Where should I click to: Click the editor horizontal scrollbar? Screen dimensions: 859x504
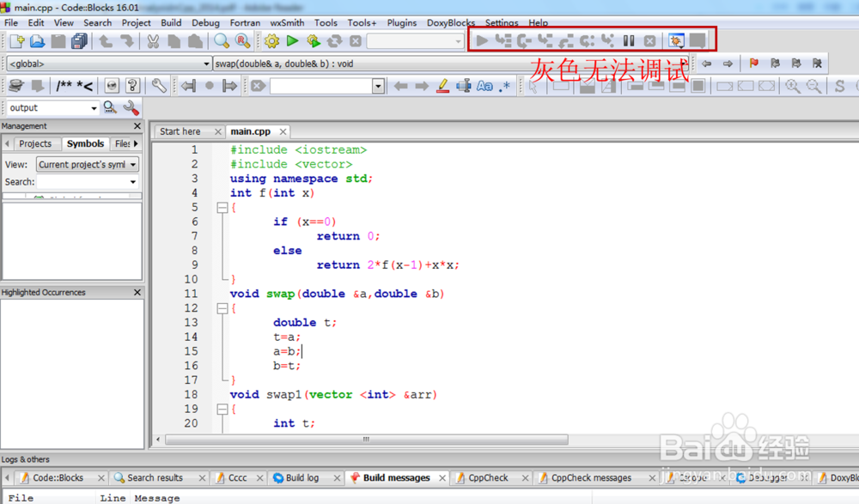pyautogui.click(x=367, y=440)
